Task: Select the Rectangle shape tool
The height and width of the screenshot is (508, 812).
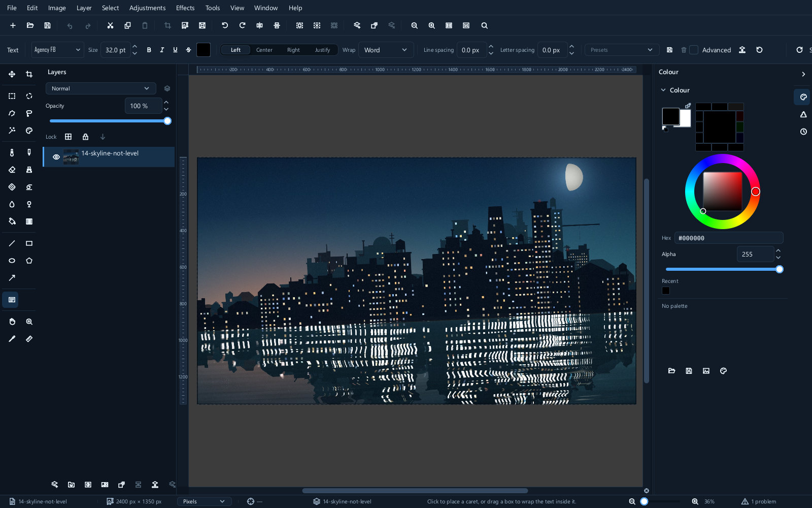Action: pos(29,243)
